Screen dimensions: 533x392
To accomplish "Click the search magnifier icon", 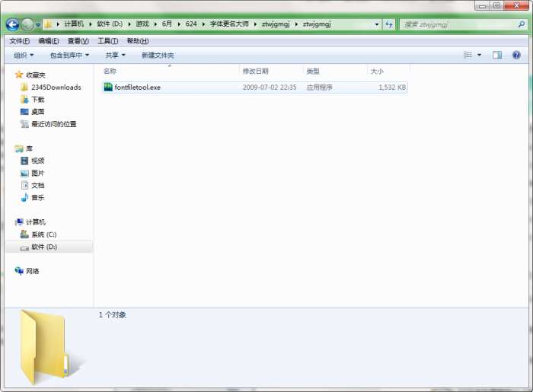I will 521,24.
